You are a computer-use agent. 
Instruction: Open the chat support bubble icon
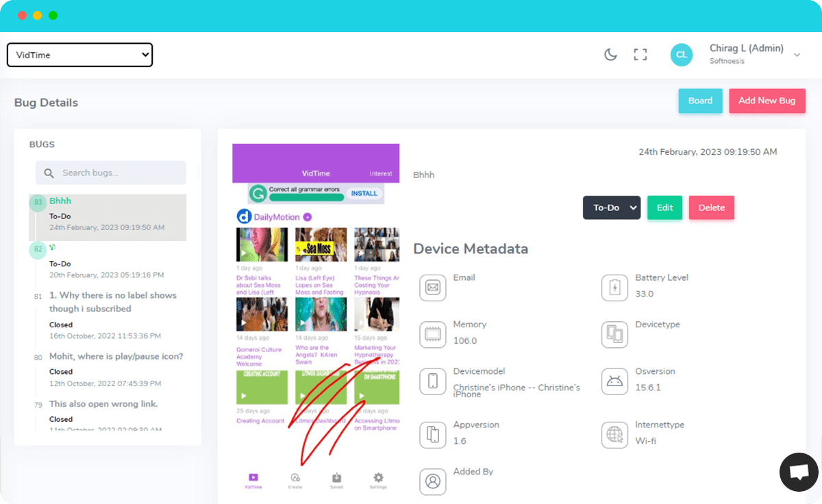[x=799, y=473]
